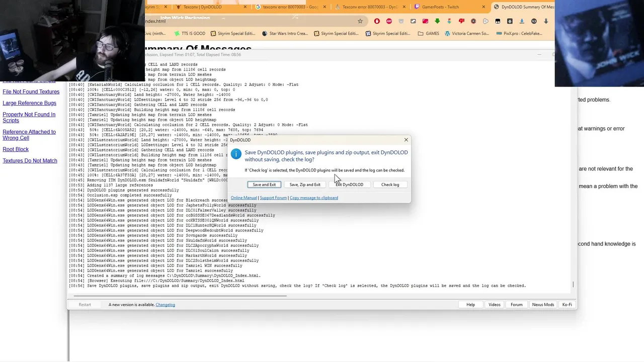Click the blue info icon in dialog

[x=236, y=154]
